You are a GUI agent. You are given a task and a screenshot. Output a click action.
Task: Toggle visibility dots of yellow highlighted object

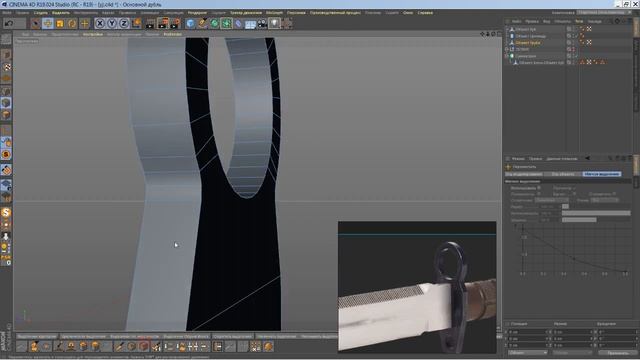[573, 42]
